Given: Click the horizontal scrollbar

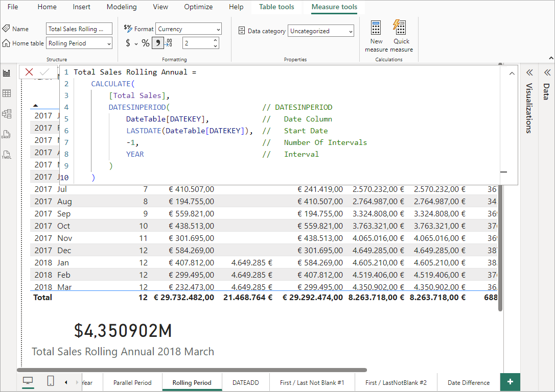Looking at the screenshot, I should pos(192,370).
